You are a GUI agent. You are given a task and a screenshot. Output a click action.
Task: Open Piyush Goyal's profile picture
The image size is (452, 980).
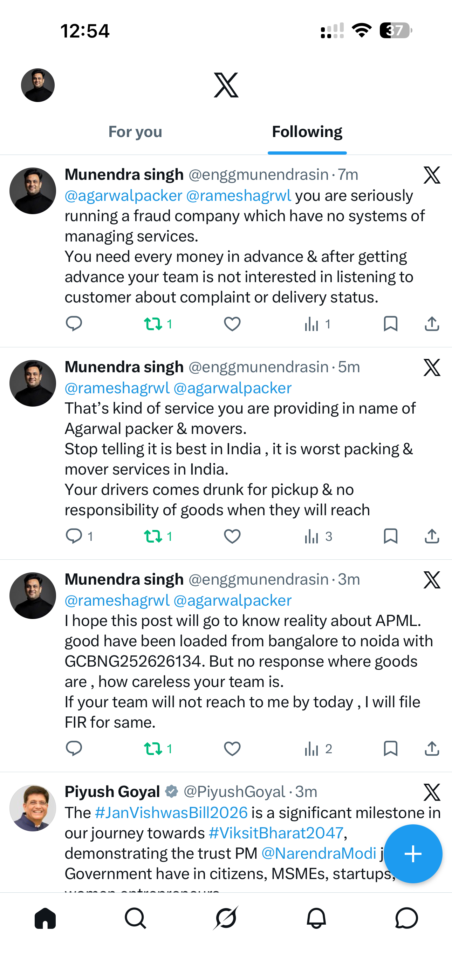[33, 808]
